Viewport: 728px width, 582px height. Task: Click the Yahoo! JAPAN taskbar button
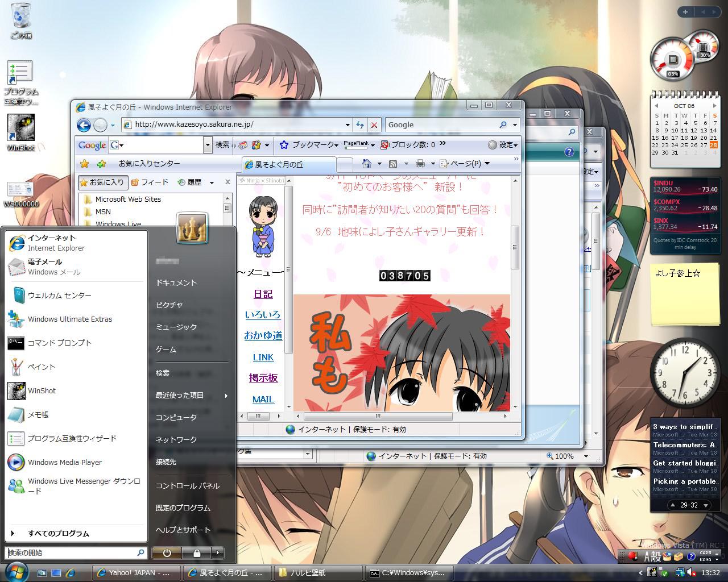(x=136, y=573)
